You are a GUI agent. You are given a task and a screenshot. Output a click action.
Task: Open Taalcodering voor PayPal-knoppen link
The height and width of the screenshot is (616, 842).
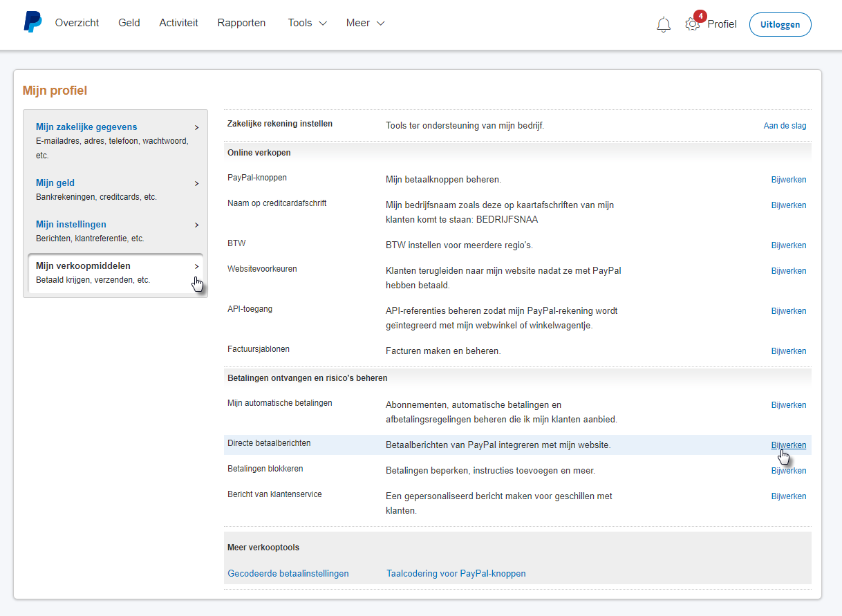click(456, 574)
